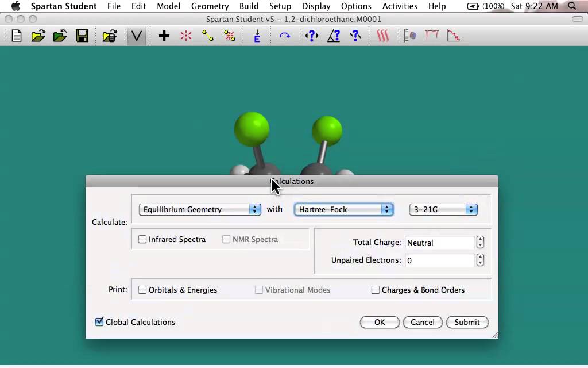Click the Open file folder icon
Screen dimensions: 588x368
pyautogui.click(x=38, y=36)
